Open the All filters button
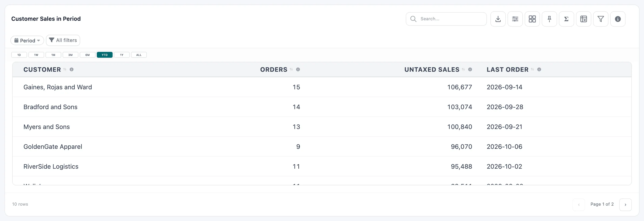The width and height of the screenshot is (644, 221). coord(63,40)
